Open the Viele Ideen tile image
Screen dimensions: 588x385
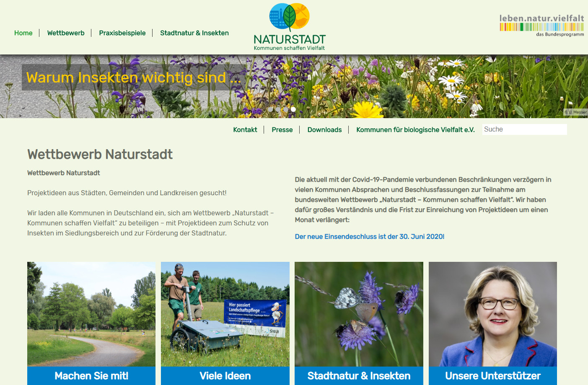click(225, 314)
